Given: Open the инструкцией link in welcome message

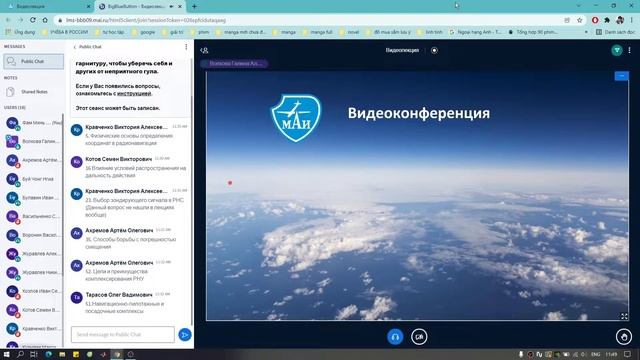Looking at the screenshot, I should 134,93.
